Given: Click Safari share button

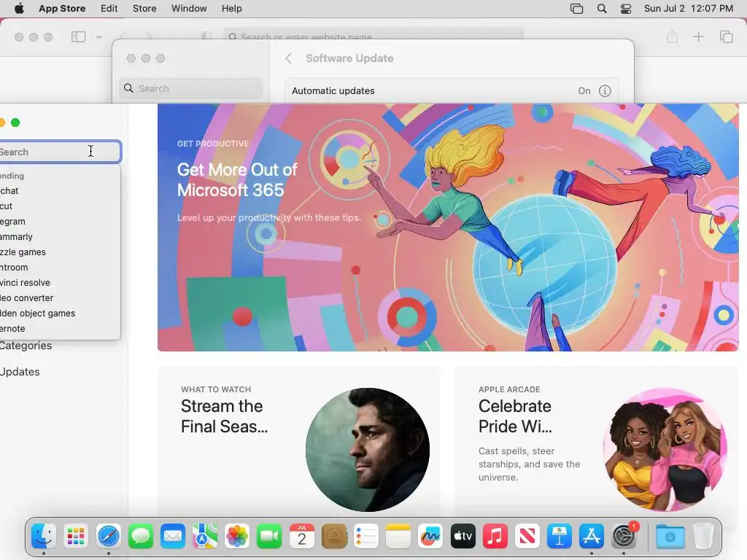Looking at the screenshot, I should coord(672,36).
